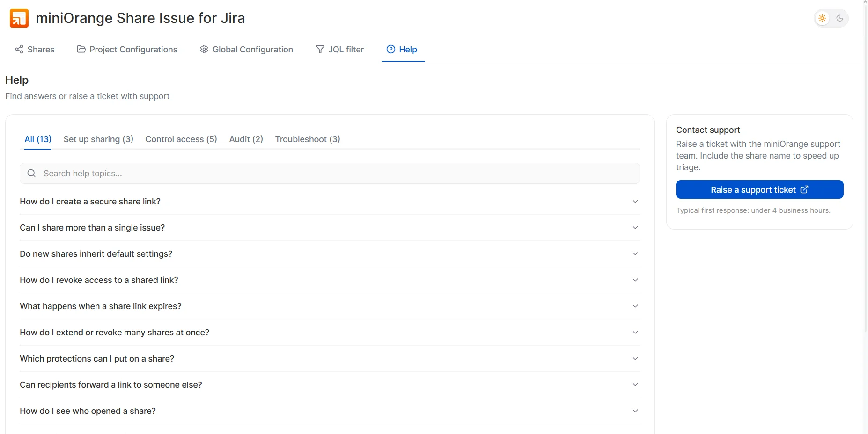This screenshot has width=868, height=434.
Task: Expand 'How do I extend or revoke many shares'
Action: click(x=330, y=333)
